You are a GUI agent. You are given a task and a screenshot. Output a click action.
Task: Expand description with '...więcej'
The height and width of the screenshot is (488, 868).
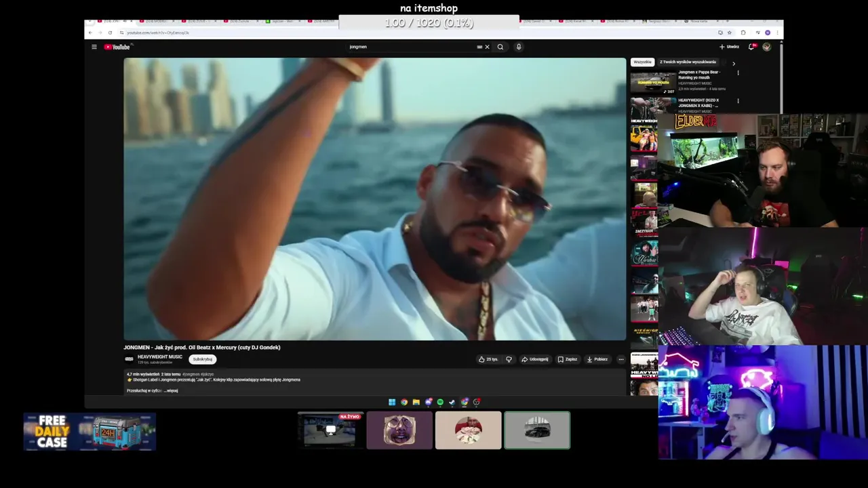pyautogui.click(x=171, y=390)
